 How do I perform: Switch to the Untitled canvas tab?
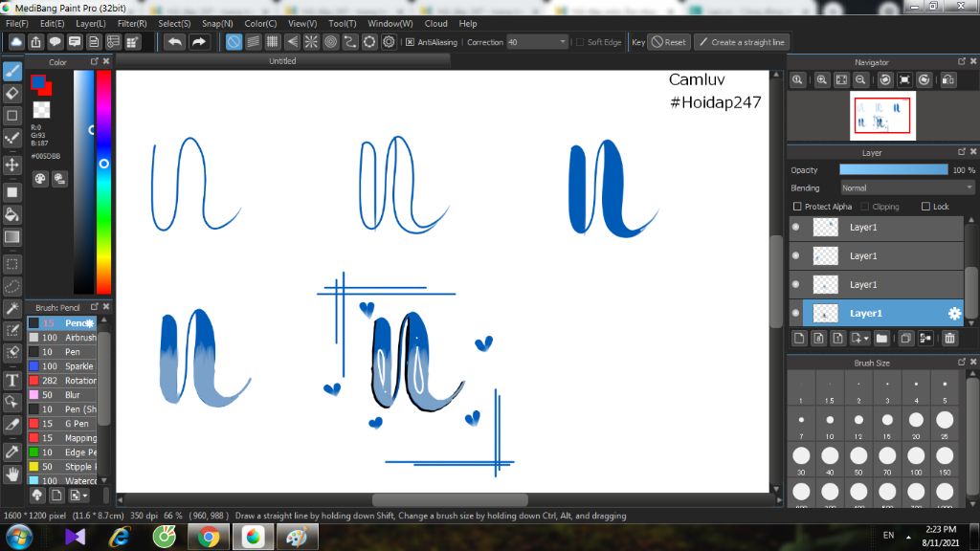tap(282, 61)
